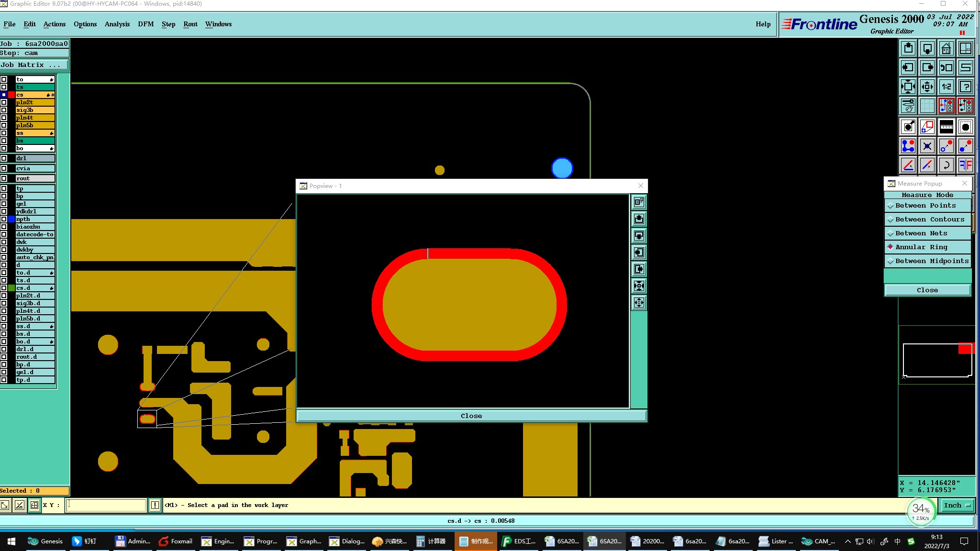Click Close in the Measure Popup
Screen dimensions: 980x551
point(927,290)
